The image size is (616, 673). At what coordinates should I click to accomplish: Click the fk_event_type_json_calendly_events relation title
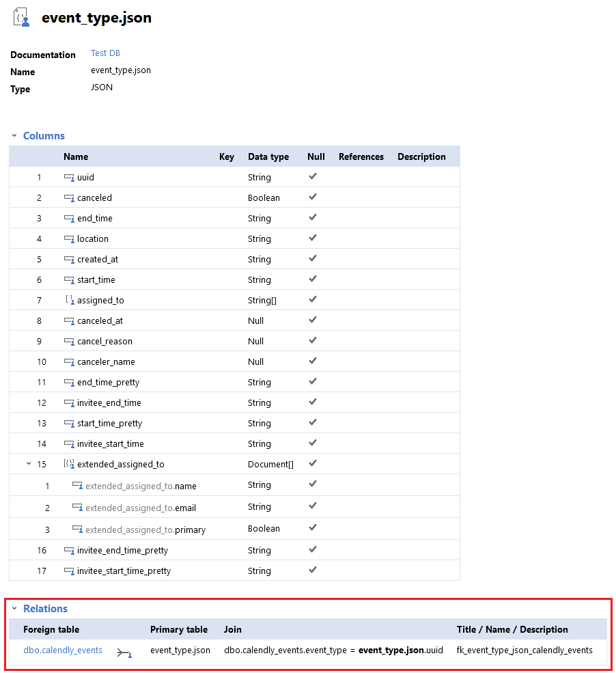(x=524, y=650)
